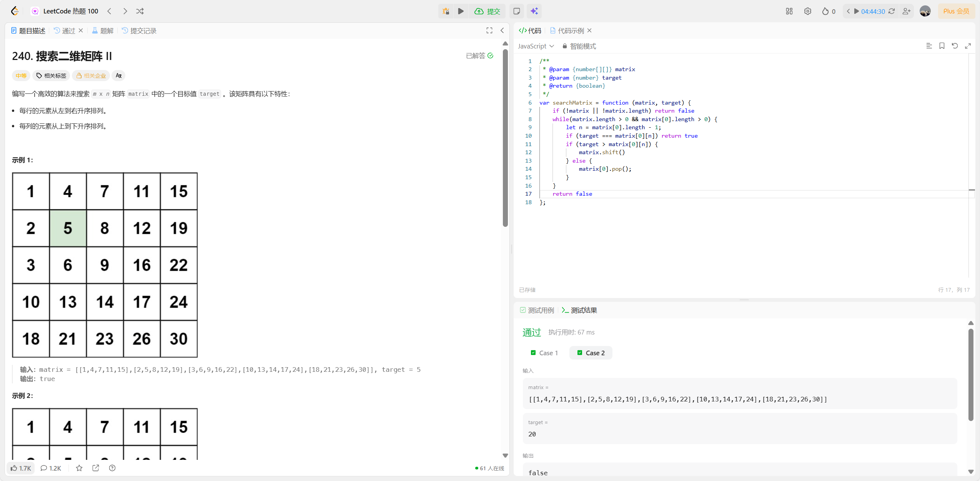
Task: Click the debug bug icon
Action: click(446, 11)
